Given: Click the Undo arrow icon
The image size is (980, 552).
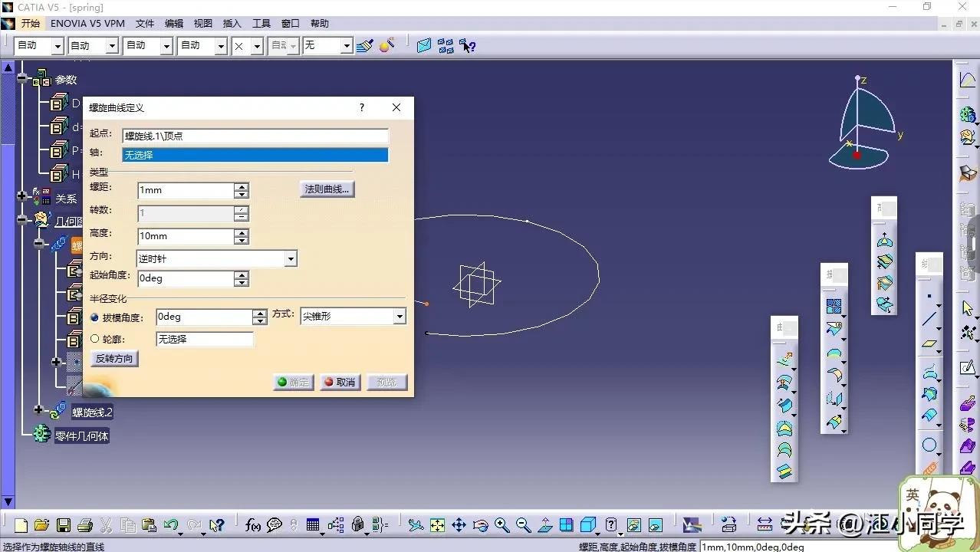Looking at the screenshot, I should coord(170,525).
